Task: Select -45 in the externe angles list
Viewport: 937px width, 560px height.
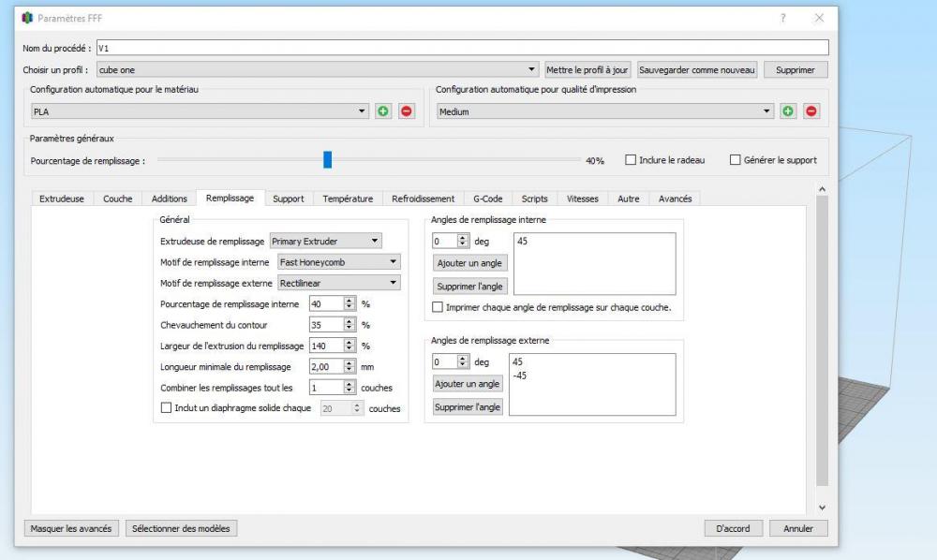Action: (520, 376)
